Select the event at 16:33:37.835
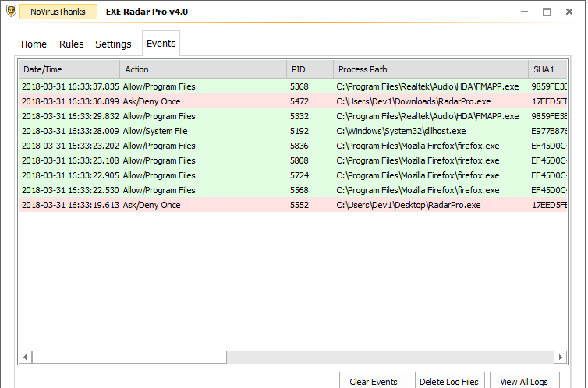 pos(293,86)
